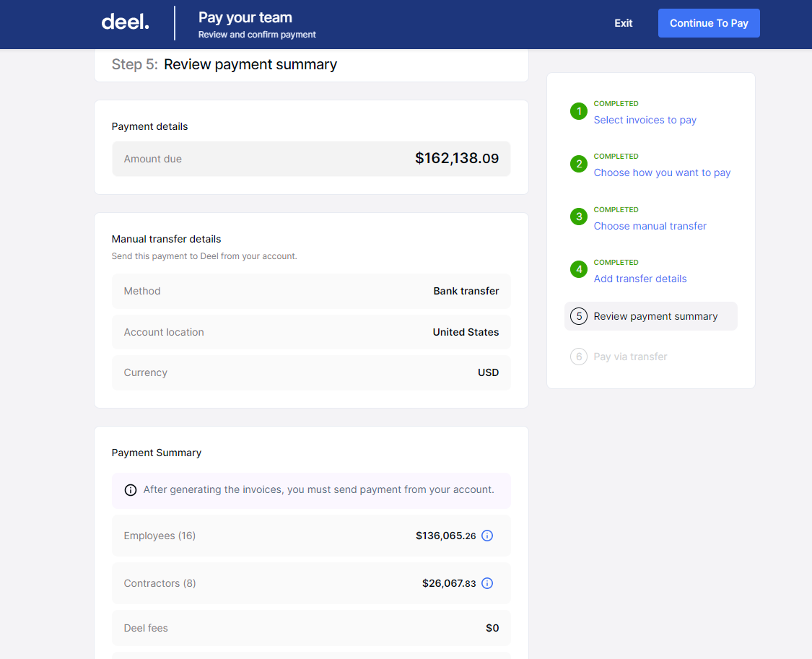
Task: Open info tooltip next to Contractors amount
Action: (x=487, y=583)
